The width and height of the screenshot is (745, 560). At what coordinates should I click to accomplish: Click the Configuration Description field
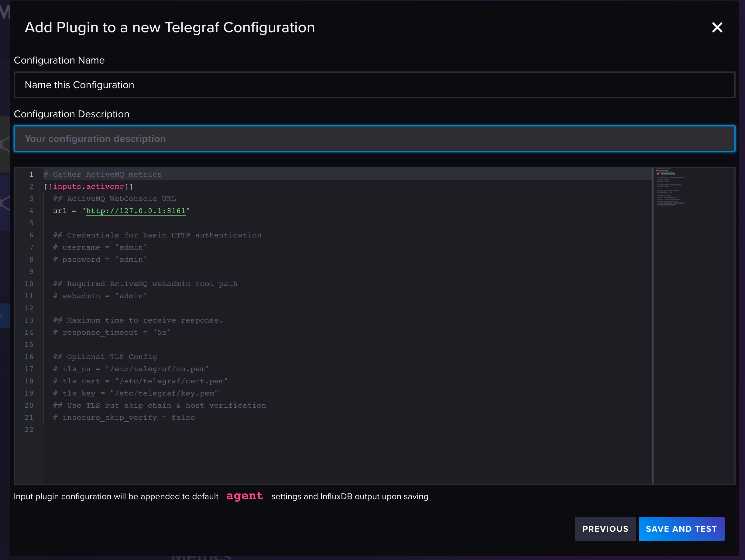click(x=370, y=139)
